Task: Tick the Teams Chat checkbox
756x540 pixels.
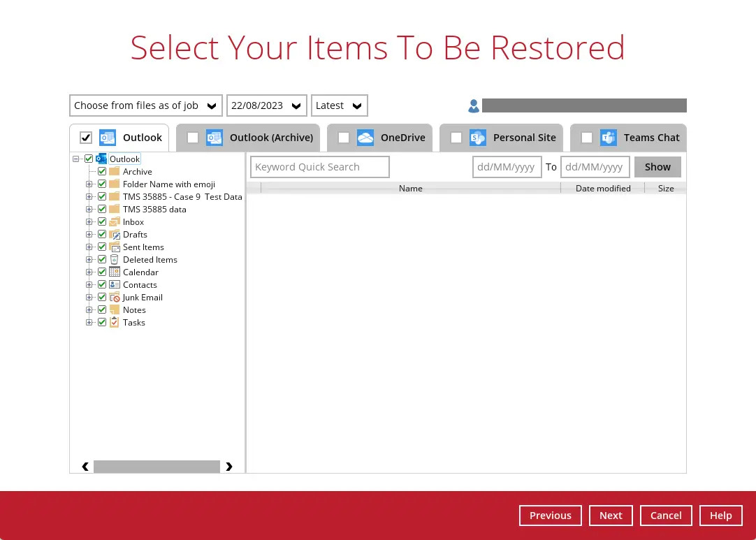Action: point(587,138)
